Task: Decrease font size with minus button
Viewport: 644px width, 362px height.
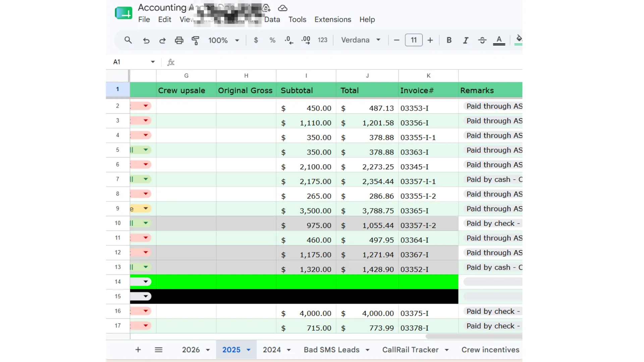Action: coord(396,40)
